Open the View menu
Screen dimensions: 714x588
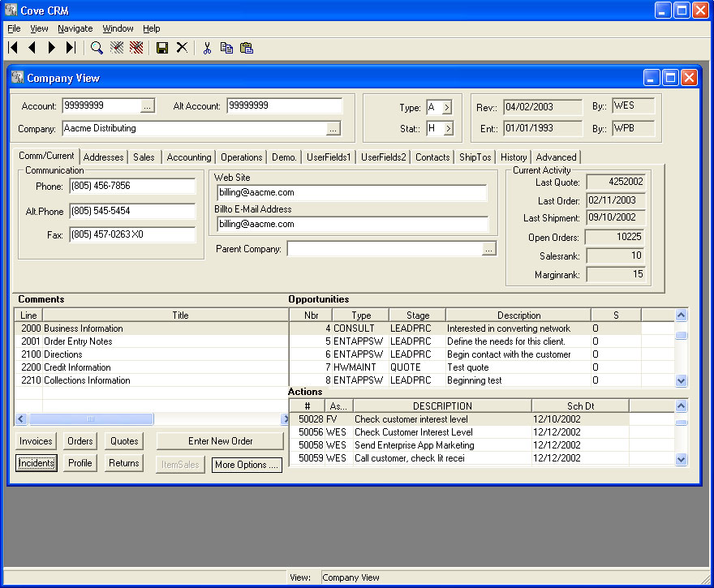click(39, 28)
